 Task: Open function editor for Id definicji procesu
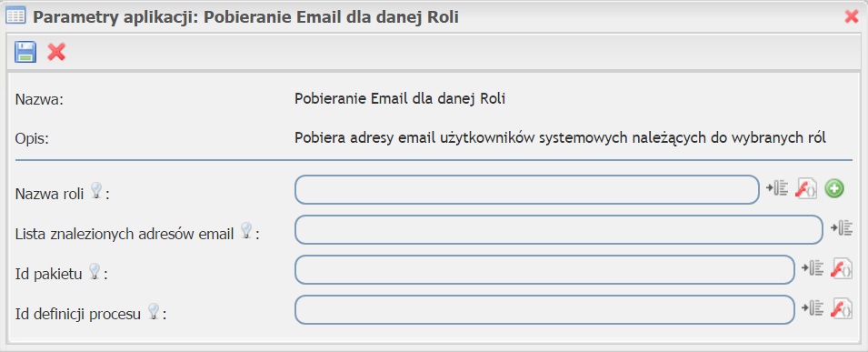tap(842, 308)
